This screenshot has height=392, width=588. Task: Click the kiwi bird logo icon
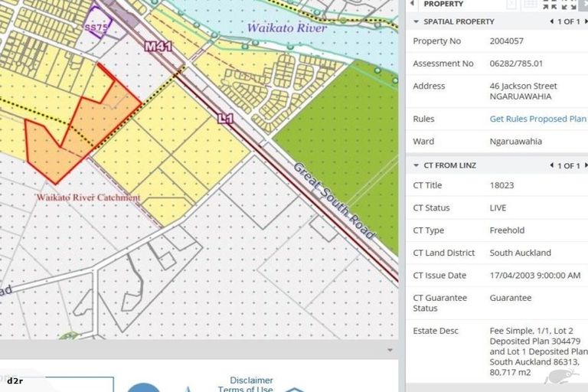tap(557, 377)
